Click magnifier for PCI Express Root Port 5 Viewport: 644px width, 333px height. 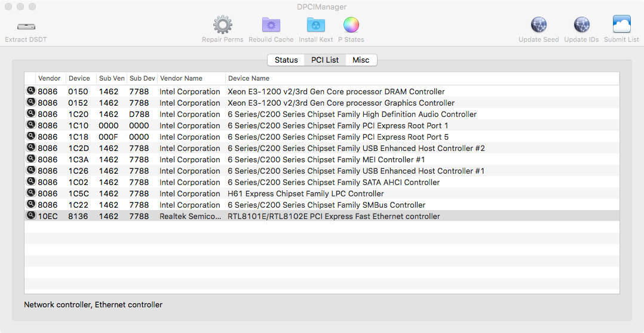[31, 136]
